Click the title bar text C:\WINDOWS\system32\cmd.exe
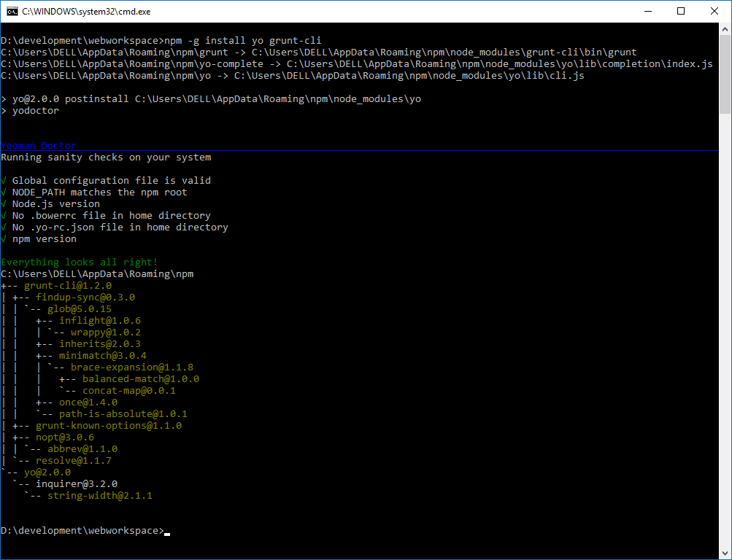This screenshot has width=732, height=560. pyautogui.click(x=86, y=12)
